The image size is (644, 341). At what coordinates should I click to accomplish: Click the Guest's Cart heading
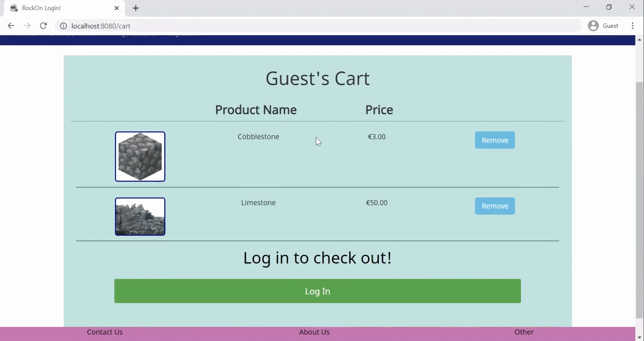pyautogui.click(x=318, y=78)
